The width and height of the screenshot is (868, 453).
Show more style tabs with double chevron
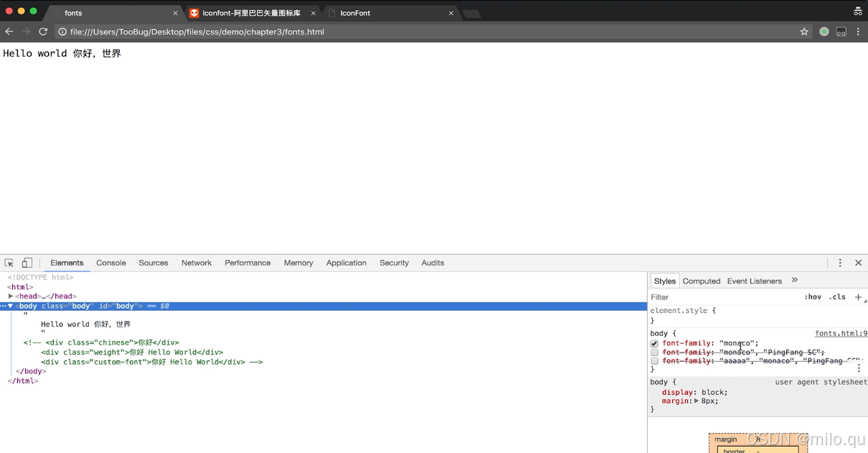[x=794, y=281]
